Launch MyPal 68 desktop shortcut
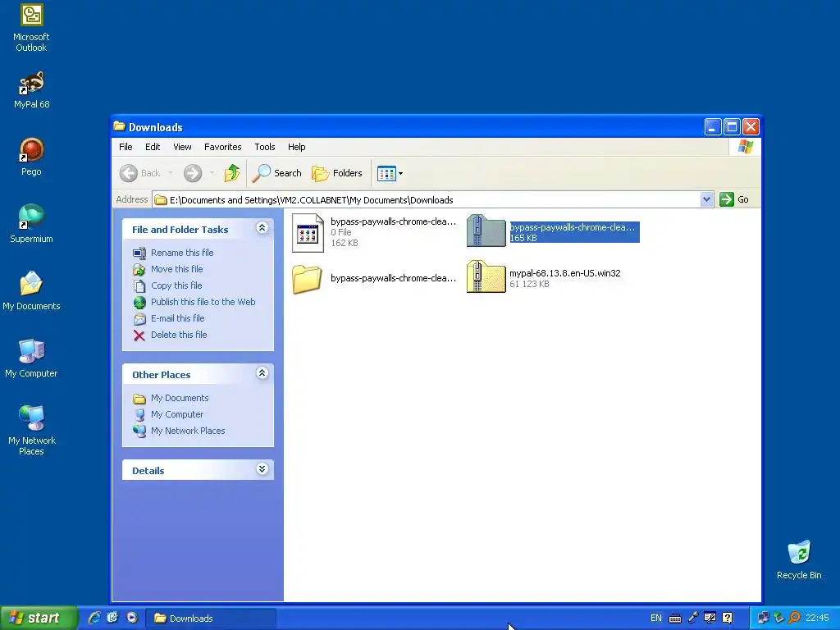840x630 pixels. click(x=31, y=90)
